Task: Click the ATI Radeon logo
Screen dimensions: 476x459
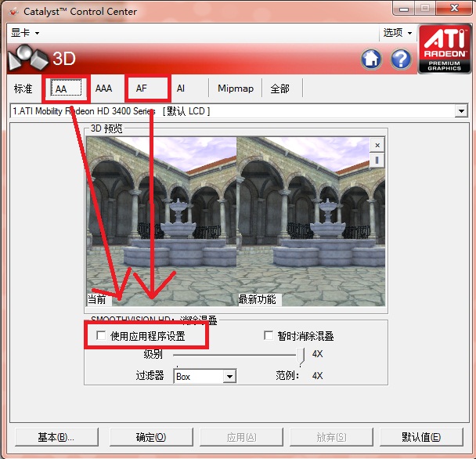Action: [445, 49]
